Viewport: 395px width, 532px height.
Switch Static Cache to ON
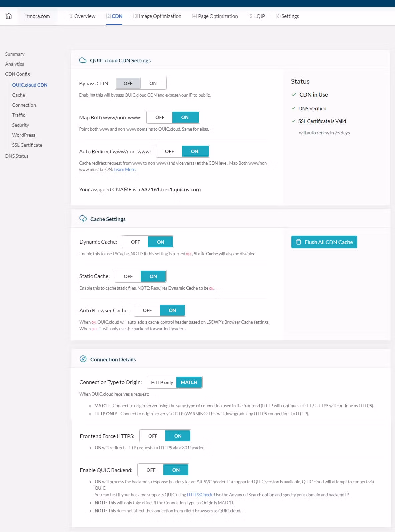153,276
